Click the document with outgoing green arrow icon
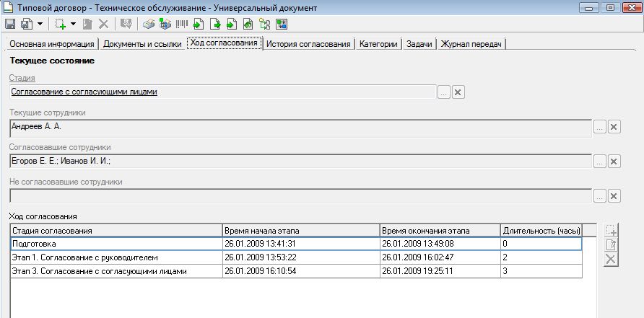Viewport: 644px width, 318px height. [x=215, y=25]
